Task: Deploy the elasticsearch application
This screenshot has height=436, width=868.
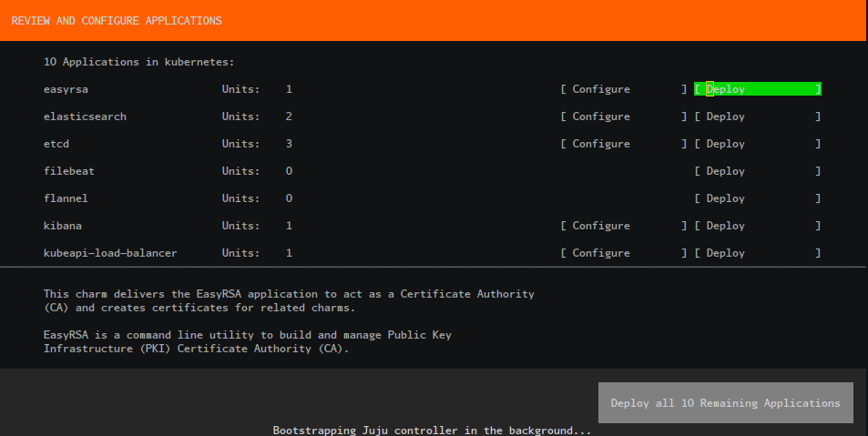Action: (x=757, y=117)
